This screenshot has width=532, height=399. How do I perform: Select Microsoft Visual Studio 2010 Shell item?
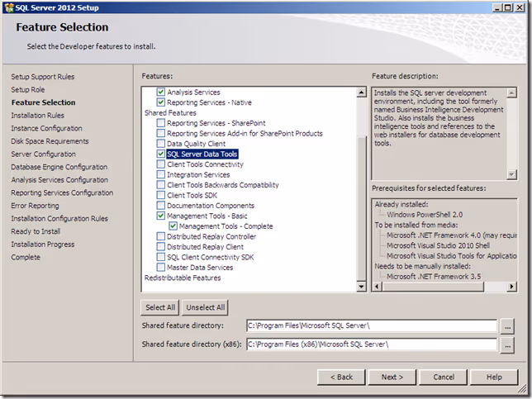pyautogui.click(x=439, y=245)
